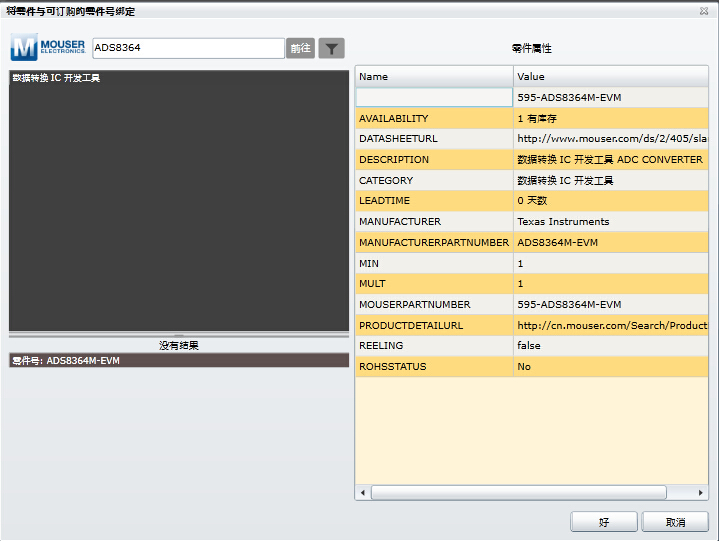Click the MOUSERPARTNUMBER value 595-ADS8364M-EVM
The image size is (719, 541).
(x=611, y=304)
